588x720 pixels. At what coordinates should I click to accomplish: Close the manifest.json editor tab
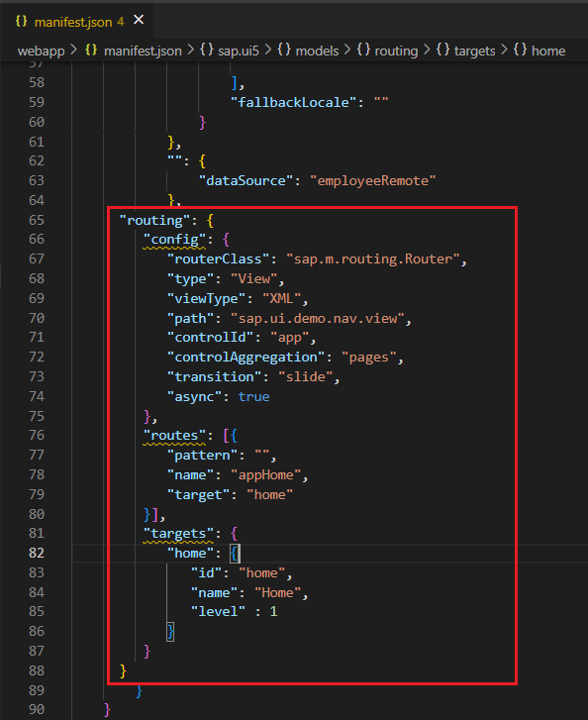tap(139, 20)
